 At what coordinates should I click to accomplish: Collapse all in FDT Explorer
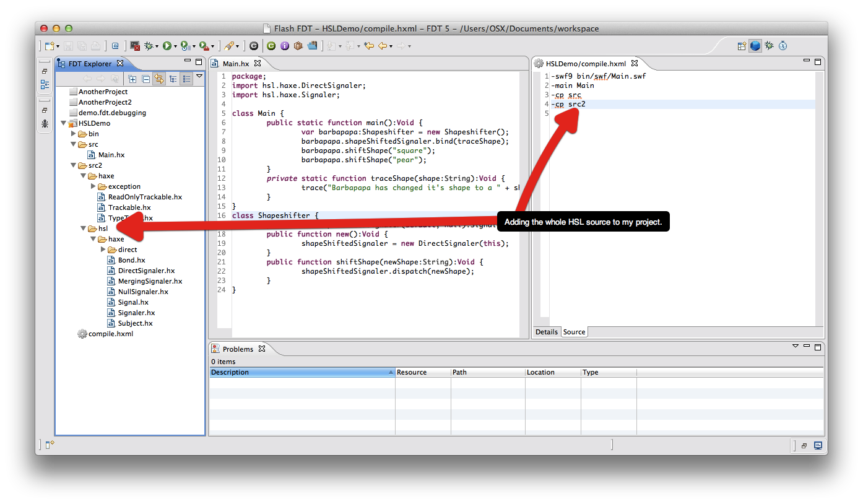[x=145, y=79]
